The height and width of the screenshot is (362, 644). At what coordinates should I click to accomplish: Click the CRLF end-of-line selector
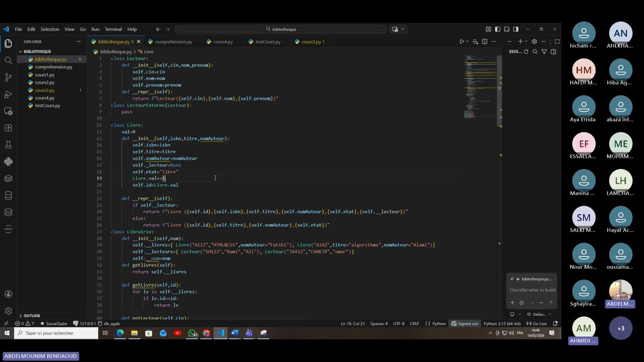pyautogui.click(x=415, y=324)
